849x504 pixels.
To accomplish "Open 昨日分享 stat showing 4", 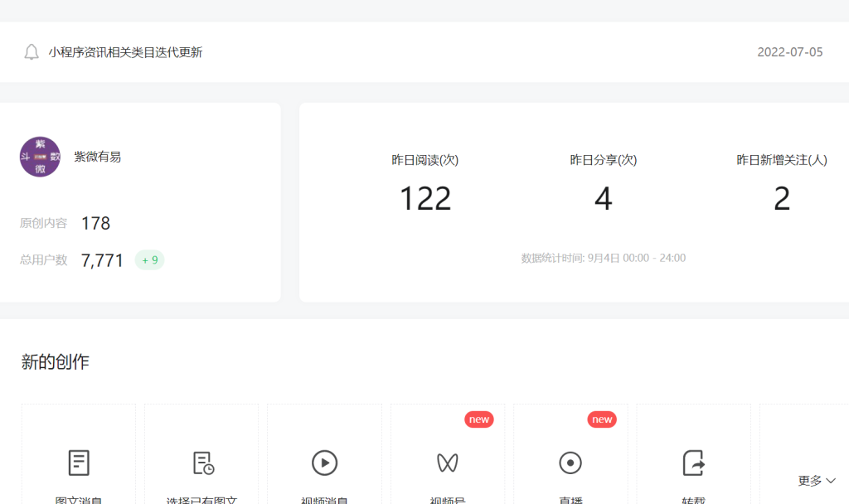I will coord(603,199).
